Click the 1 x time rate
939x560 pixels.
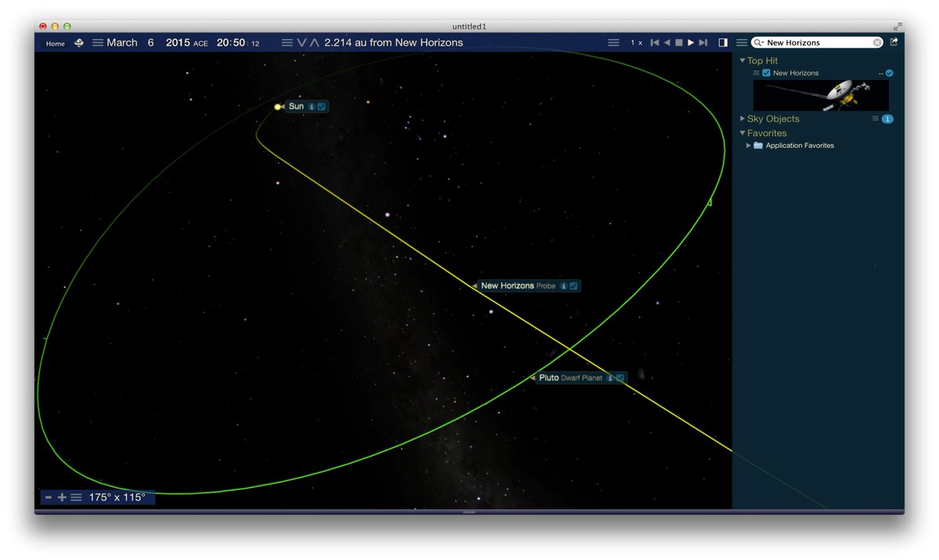point(636,43)
